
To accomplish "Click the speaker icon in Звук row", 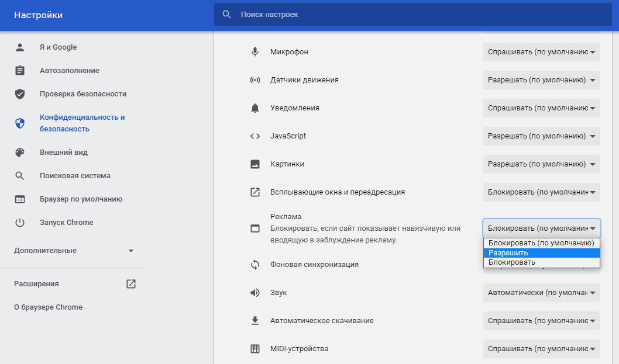I will point(255,293).
